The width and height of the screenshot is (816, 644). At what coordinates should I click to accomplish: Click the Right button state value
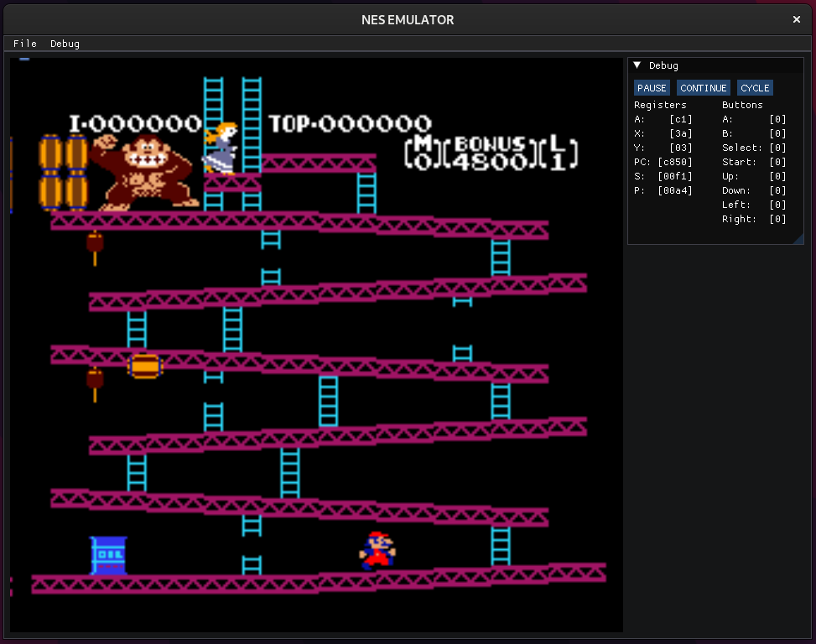click(x=777, y=219)
